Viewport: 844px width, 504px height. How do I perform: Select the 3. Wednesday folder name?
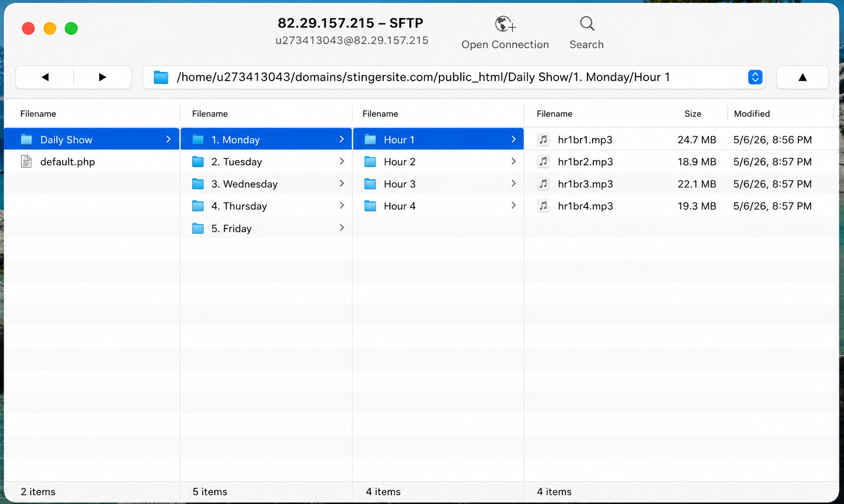(x=244, y=184)
